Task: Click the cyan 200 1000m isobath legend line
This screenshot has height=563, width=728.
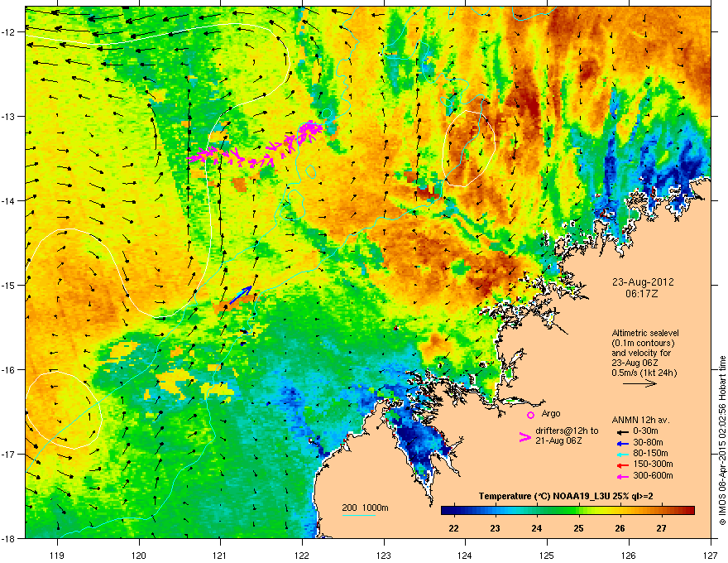Action: point(359,515)
